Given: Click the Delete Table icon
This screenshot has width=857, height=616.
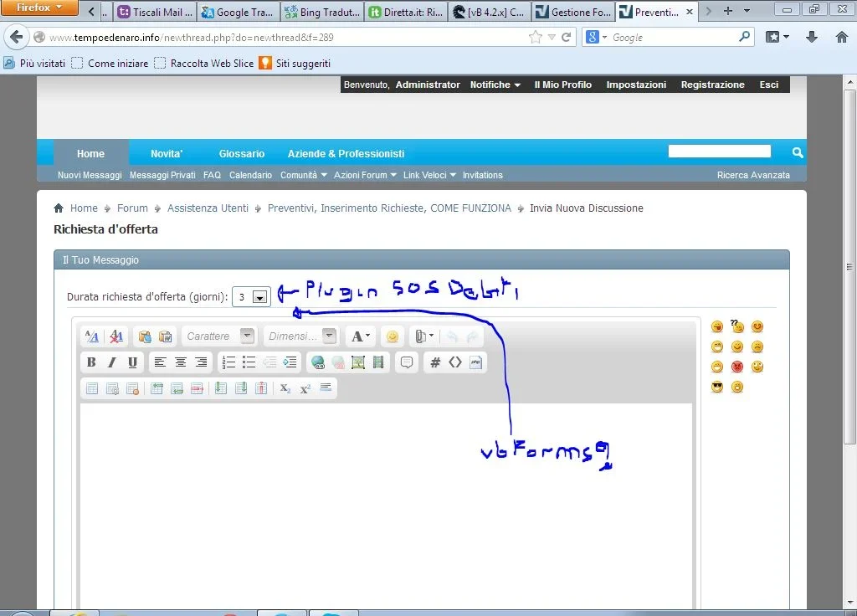Looking at the screenshot, I should (132, 388).
